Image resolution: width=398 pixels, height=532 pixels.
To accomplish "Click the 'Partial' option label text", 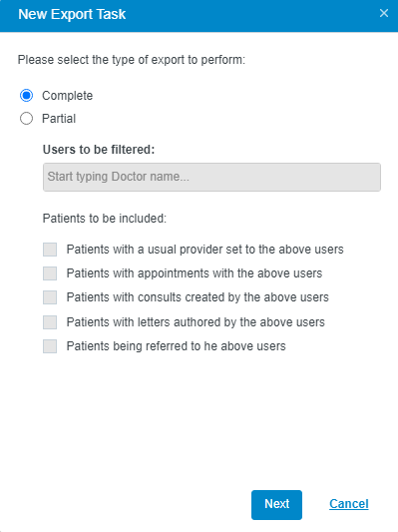I will tap(59, 119).
